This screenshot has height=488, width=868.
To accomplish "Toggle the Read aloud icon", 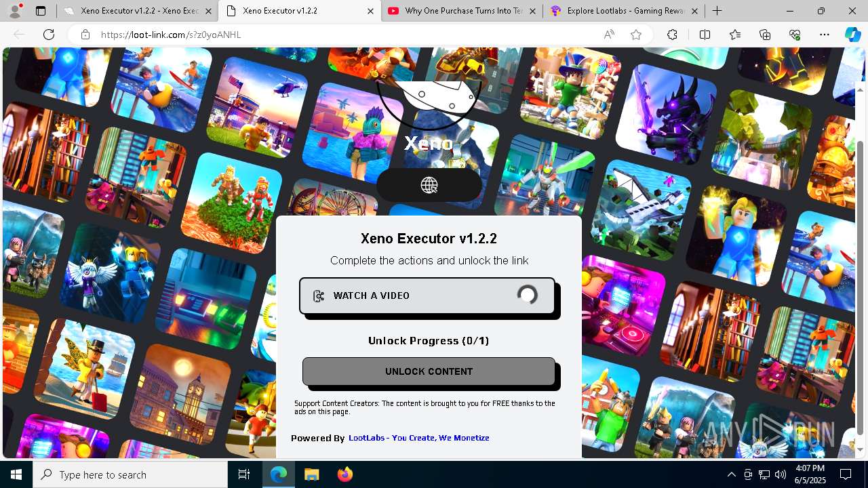I will 609,35.
